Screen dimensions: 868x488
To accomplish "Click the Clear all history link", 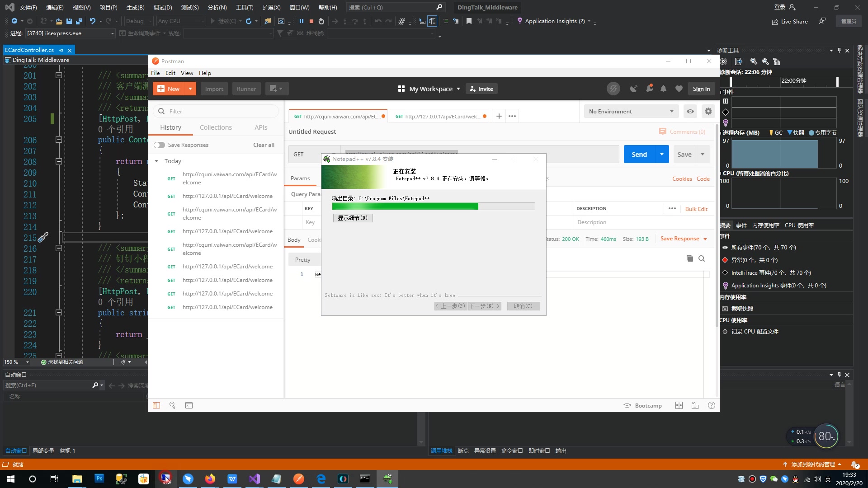I will point(264,145).
